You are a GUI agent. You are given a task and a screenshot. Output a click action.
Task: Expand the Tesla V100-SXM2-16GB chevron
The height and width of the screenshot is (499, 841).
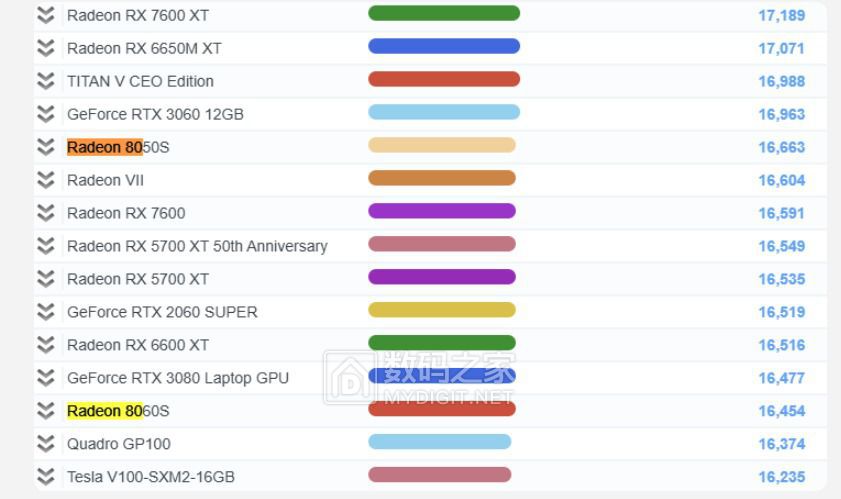pyautogui.click(x=46, y=476)
